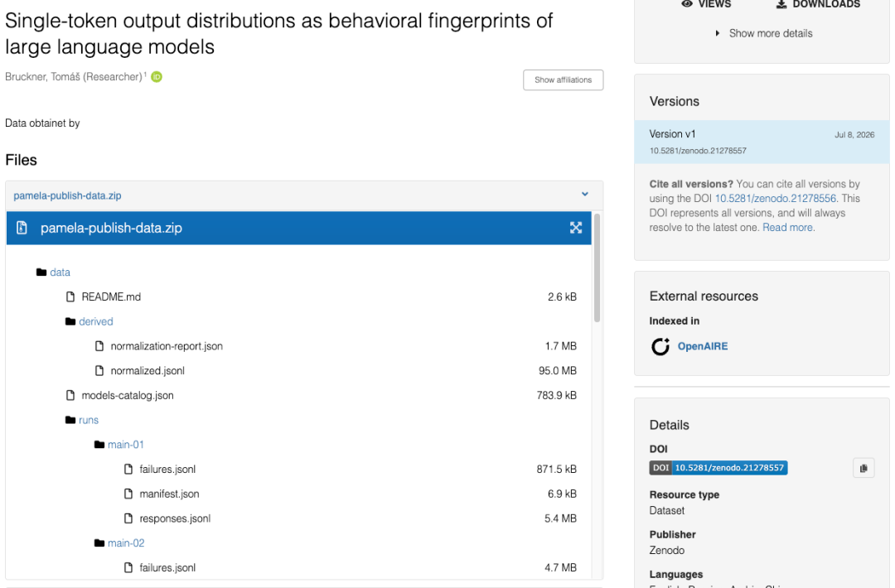Click the fullscreen expand icon in preview header

point(576,228)
